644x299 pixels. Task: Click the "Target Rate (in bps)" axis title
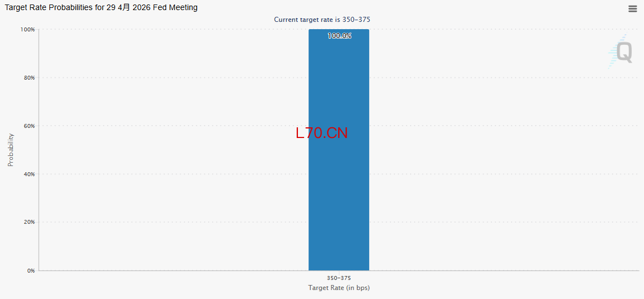point(339,288)
